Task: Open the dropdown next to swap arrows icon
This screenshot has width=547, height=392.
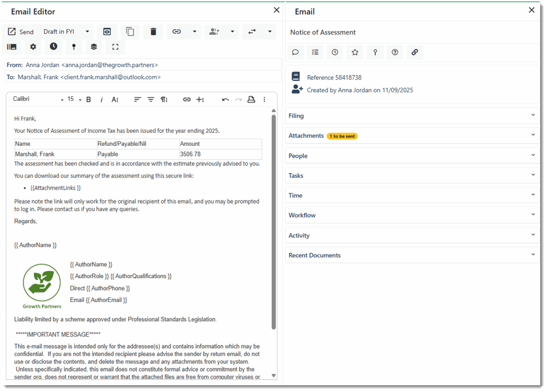Action: [x=270, y=32]
